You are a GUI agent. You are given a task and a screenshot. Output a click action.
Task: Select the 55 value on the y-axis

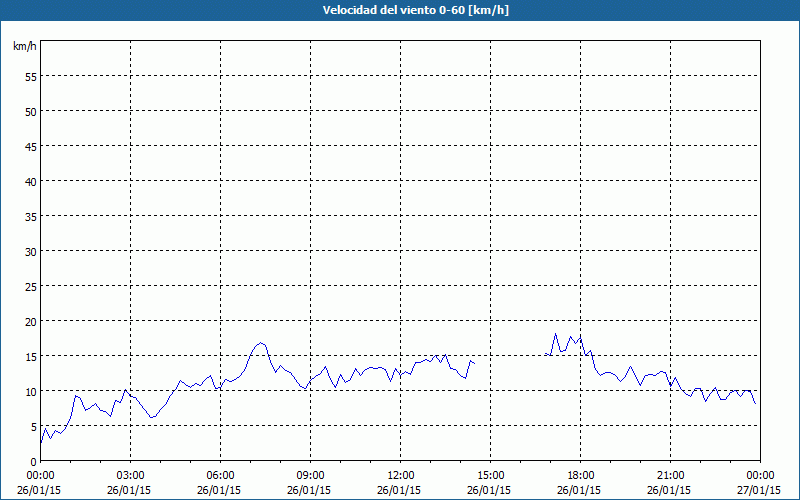pos(30,76)
